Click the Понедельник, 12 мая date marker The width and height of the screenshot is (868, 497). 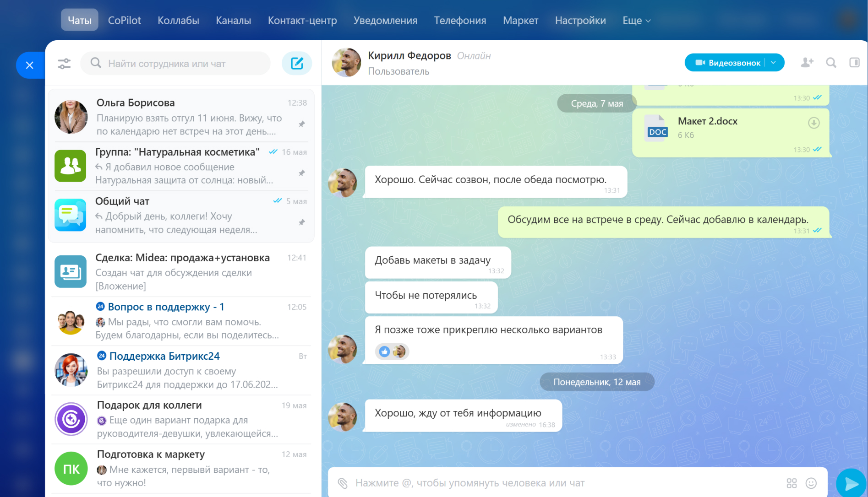coord(597,382)
